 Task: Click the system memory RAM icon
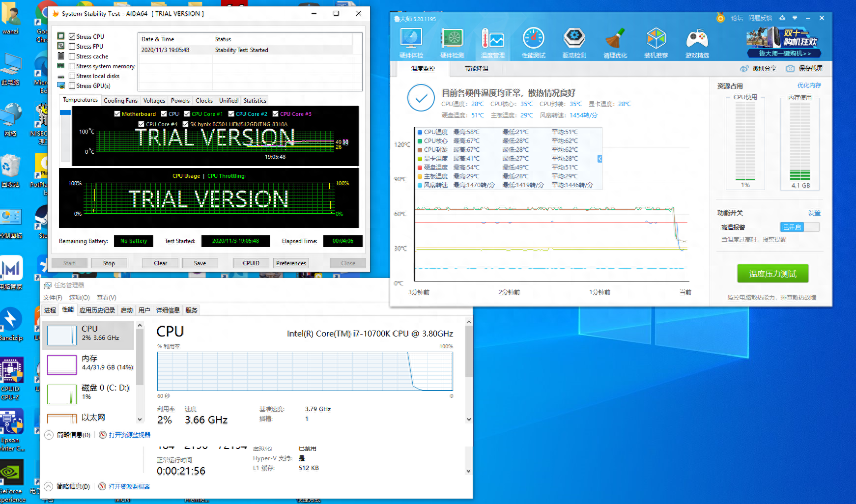coord(61,65)
